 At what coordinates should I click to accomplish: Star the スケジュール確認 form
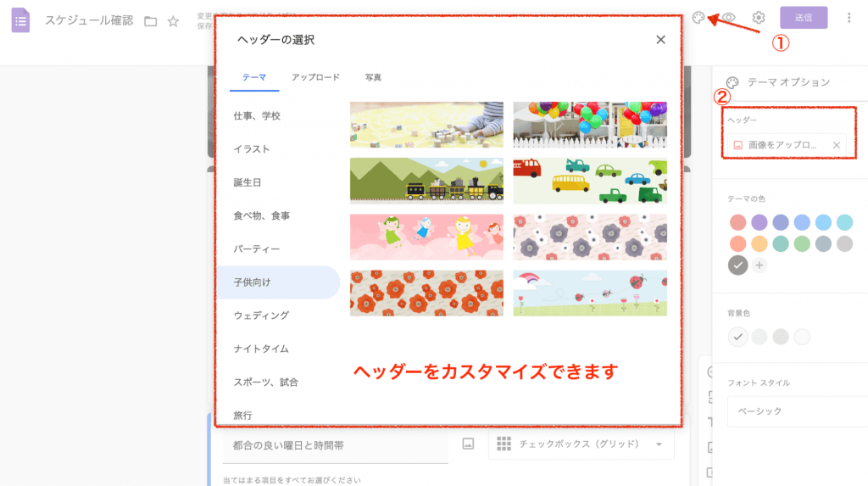tap(173, 21)
